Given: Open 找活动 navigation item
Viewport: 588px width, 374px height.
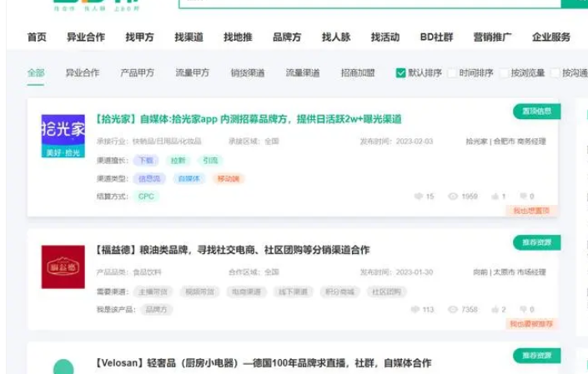Looking at the screenshot, I should point(385,37).
